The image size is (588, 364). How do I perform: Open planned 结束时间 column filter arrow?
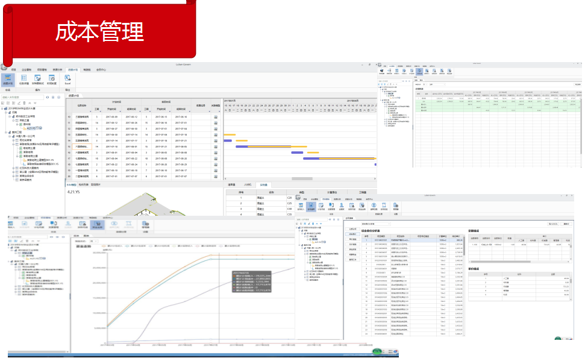(140, 111)
